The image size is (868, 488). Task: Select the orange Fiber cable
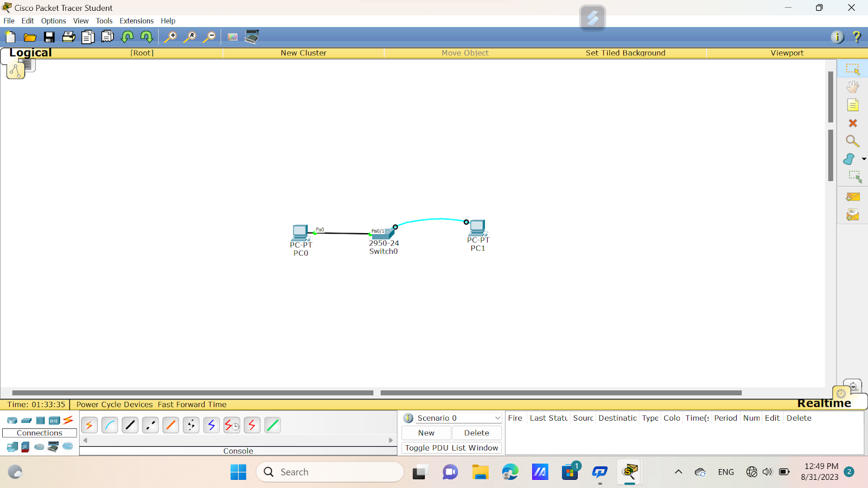click(171, 425)
